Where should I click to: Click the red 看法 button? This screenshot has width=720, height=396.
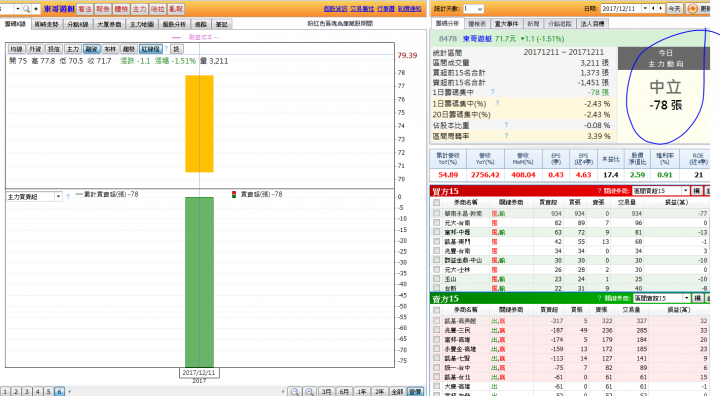tap(85, 9)
